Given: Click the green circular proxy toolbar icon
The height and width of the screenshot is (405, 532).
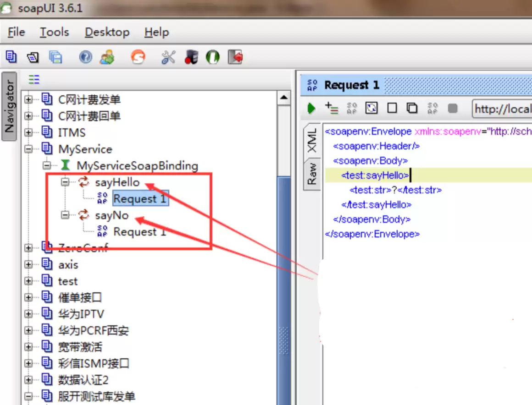Looking at the screenshot, I should 213,57.
